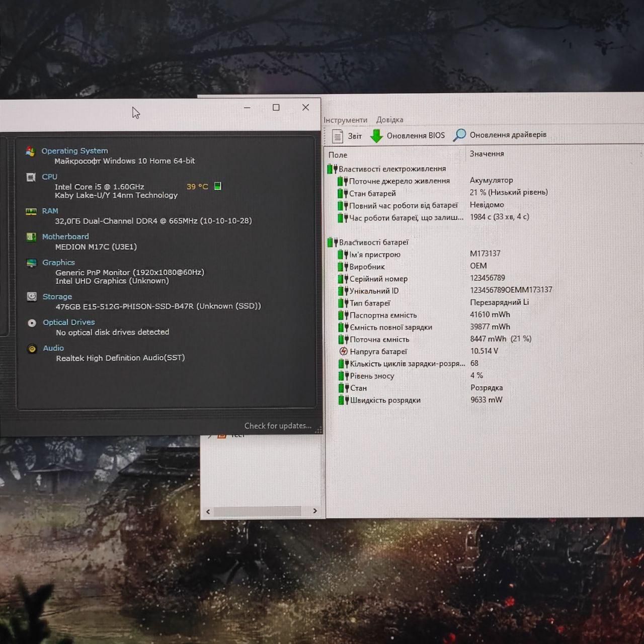Click the Graphics monitor icon
644x644 pixels.
tap(32, 263)
